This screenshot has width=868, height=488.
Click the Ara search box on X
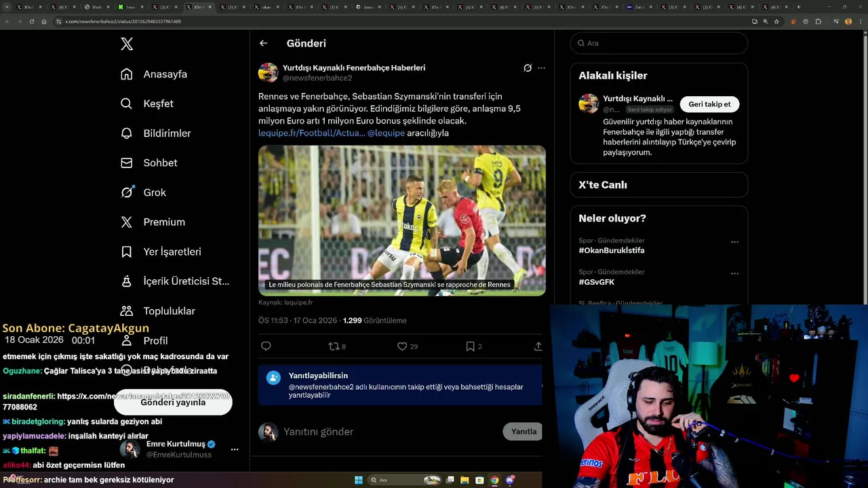[x=658, y=43]
